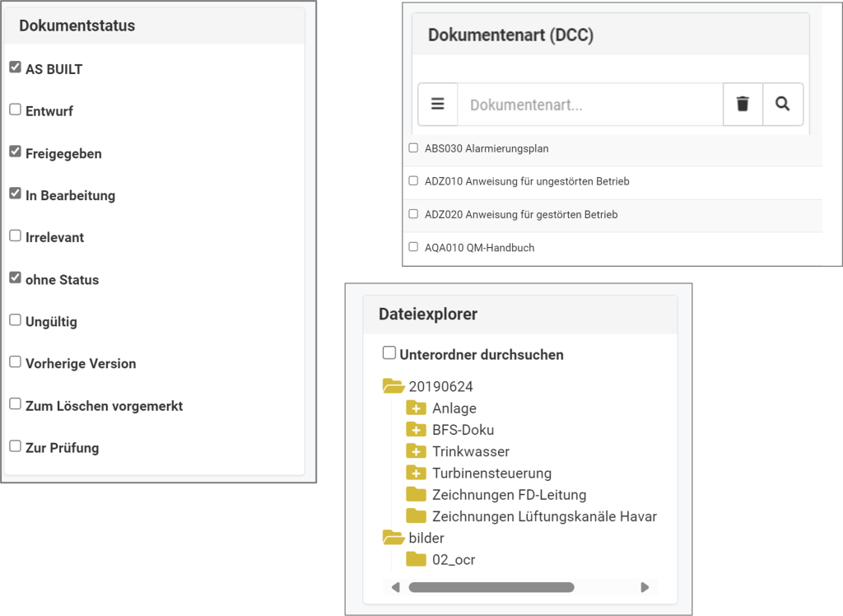Uncheck the AS BUILT status checkbox
Image resolution: width=843 pixels, height=616 pixels.
15,68
